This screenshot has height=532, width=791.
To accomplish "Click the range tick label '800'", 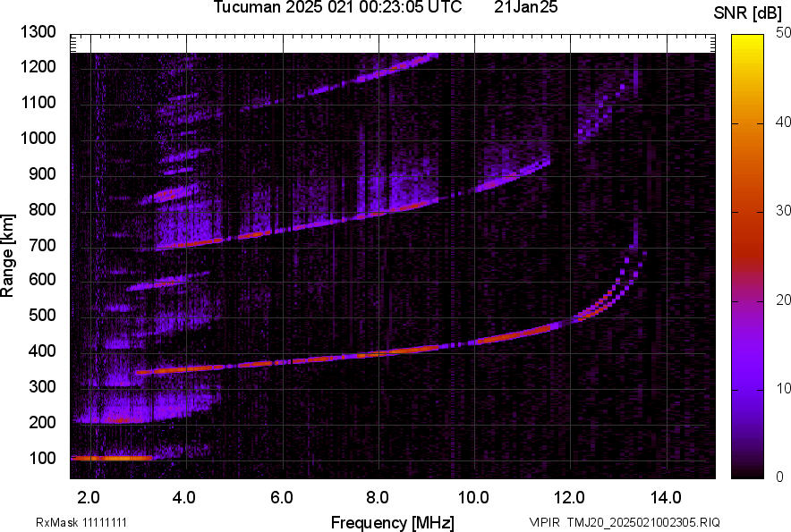I will [x=42, y=209].
